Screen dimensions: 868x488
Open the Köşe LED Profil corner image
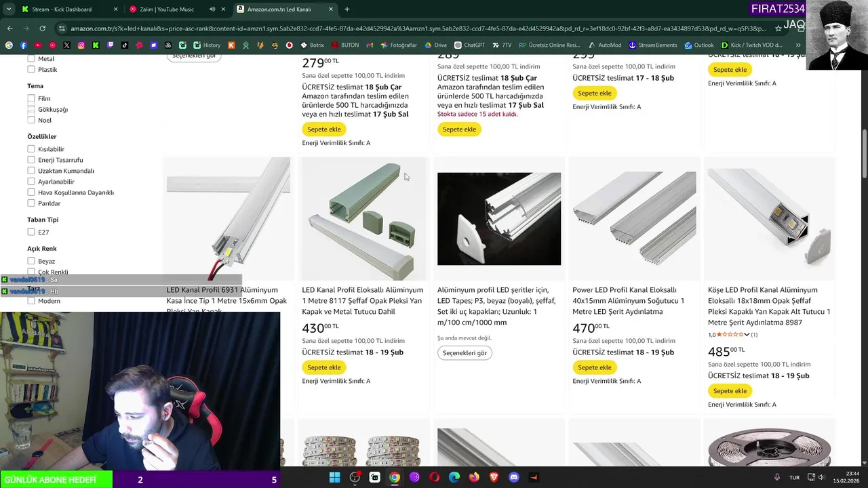769,218
